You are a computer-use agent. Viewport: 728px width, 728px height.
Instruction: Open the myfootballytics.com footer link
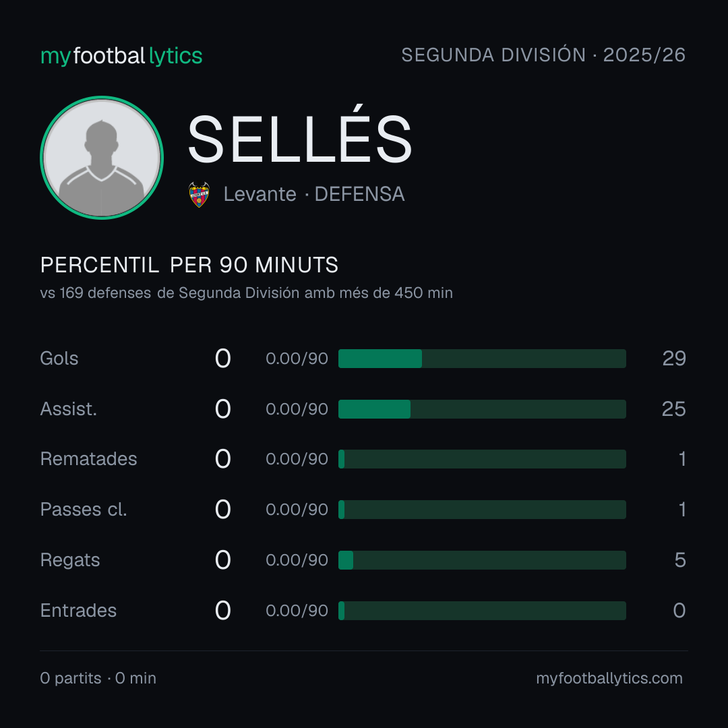pyautogui.click(x=609, y=678)
